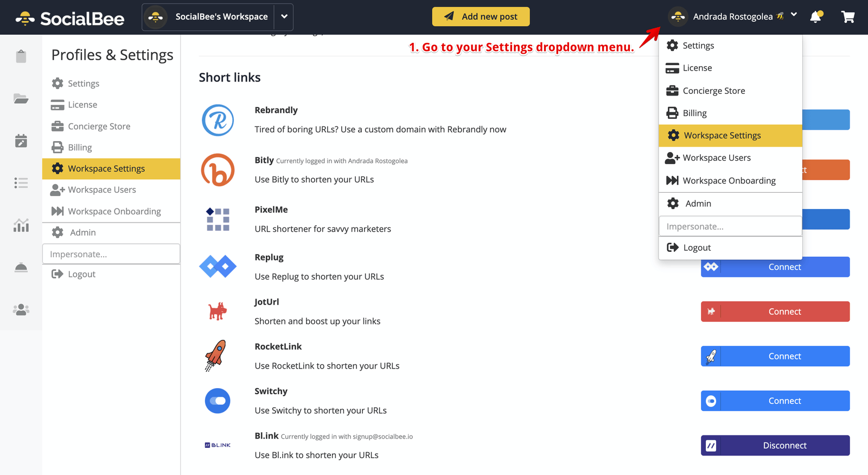
Task: Open the notifications bell
Action: (x=816, y=17)
